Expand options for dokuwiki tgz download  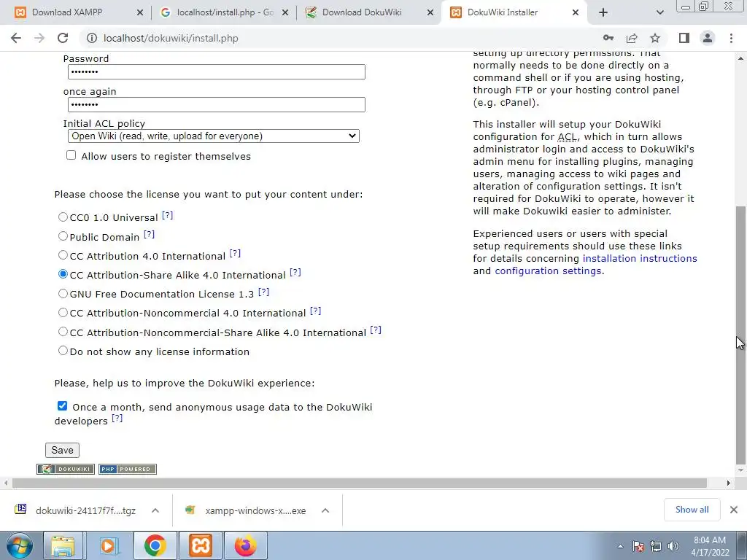(155, 510)
